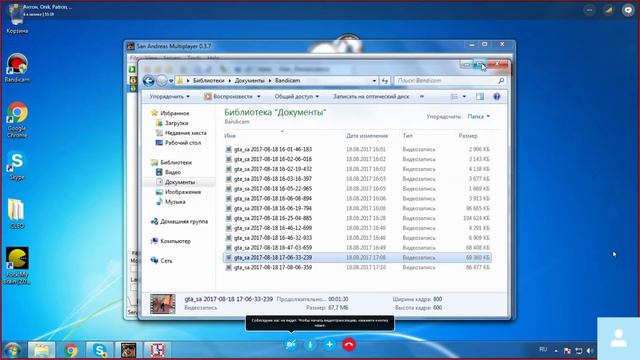Expand the Воспроизвести dropdown arrow

click(x=258, y=97)
